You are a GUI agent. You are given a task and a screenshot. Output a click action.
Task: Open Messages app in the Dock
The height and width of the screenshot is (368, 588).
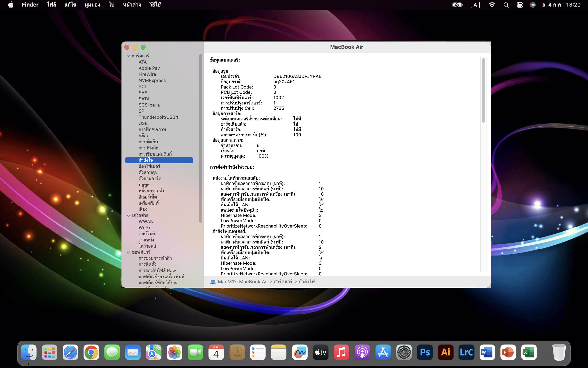tap(112, 352)
